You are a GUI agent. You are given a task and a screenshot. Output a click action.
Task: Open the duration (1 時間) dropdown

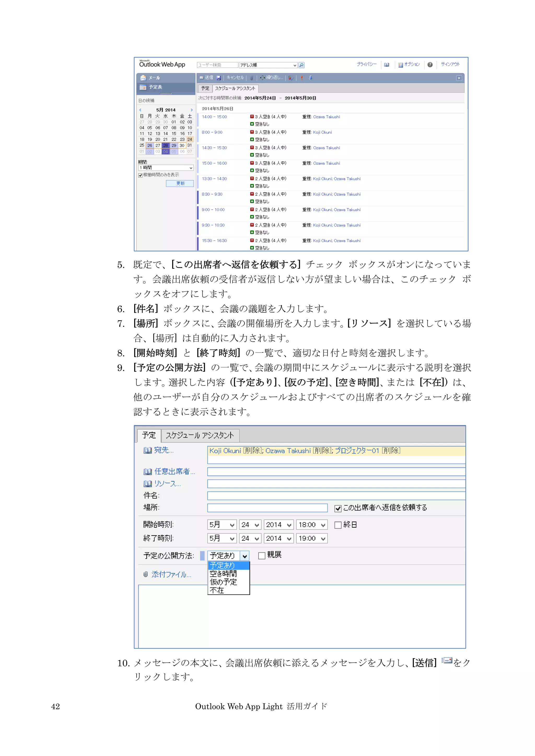166,168
